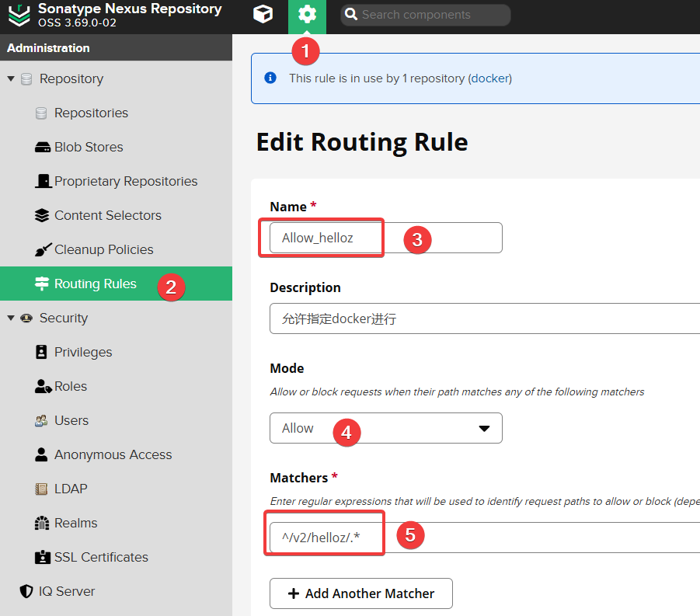
Task: Click the Add Another Matcher button
Action: 360,593
